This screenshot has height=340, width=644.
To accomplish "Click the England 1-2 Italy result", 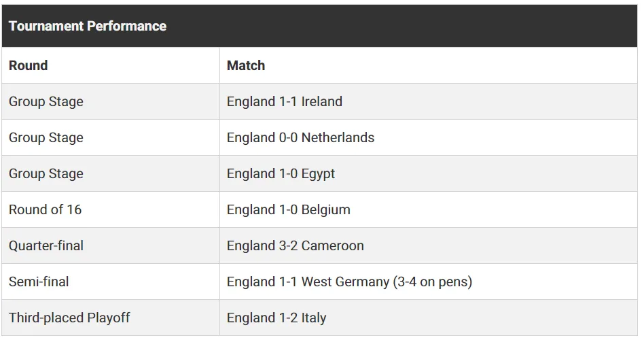I will [276, 318].
